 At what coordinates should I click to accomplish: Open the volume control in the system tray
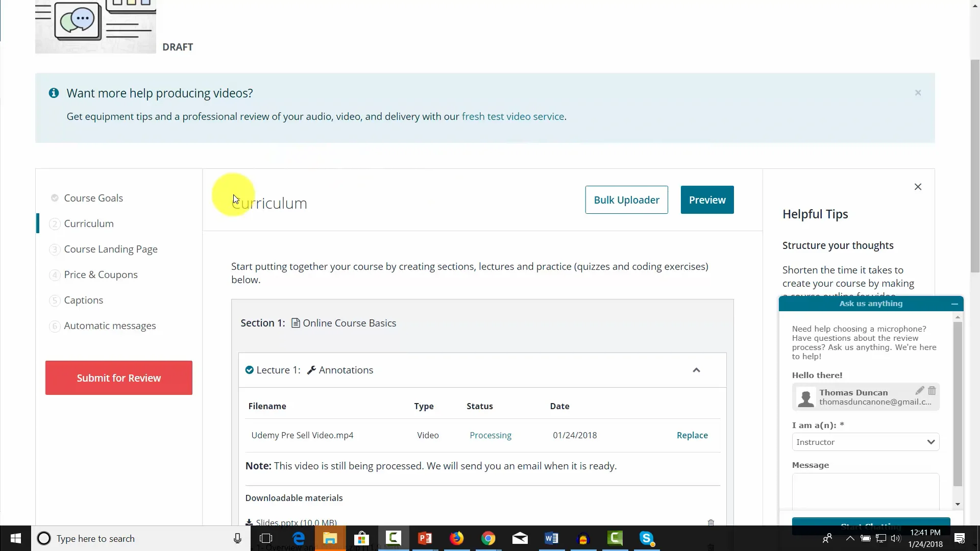click(x=897, y=538)
